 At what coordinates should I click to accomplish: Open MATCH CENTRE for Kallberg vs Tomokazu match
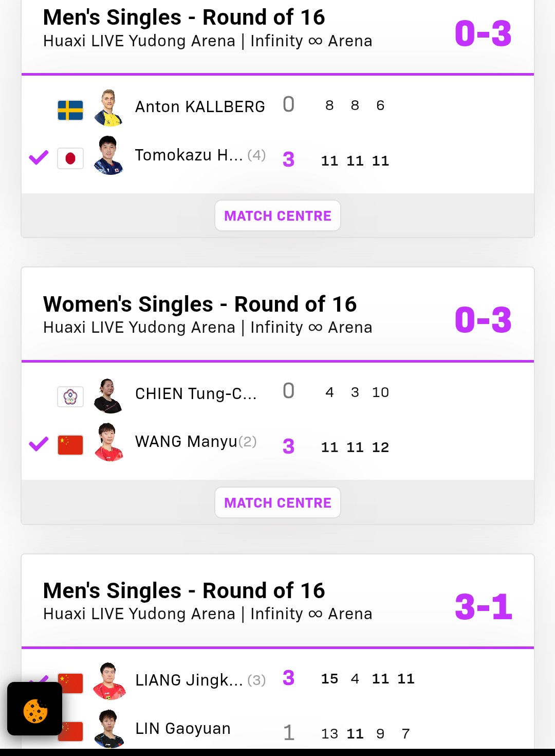pyautogui.click(x=277, y=215)
